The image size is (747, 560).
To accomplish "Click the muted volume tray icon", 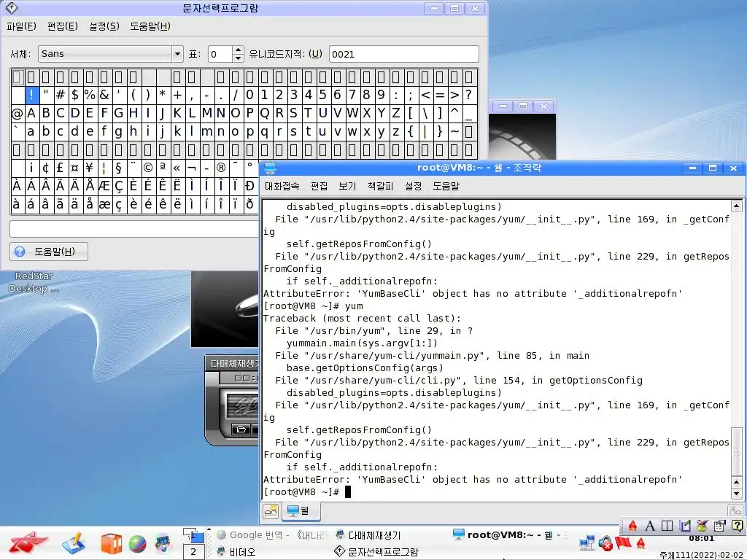I will pos(605,543).
